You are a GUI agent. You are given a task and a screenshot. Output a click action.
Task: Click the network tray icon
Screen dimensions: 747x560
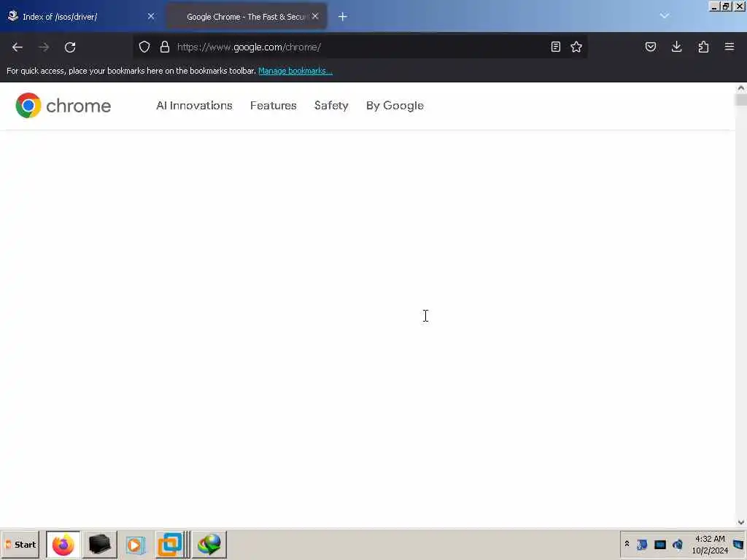click(642, 544)
